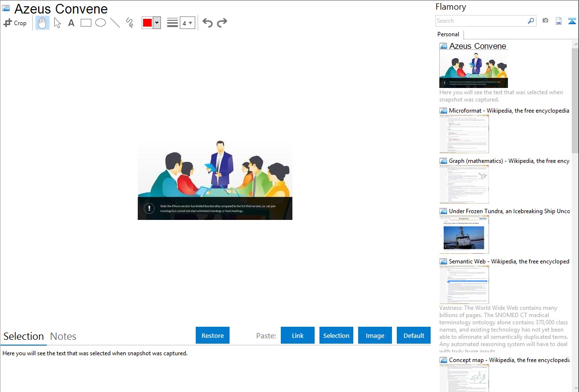Image resolution: width=579 pixels, height=392 pixels.
Task: Click the icon beside Concept map entry
Action: click(x=444, y=360)
